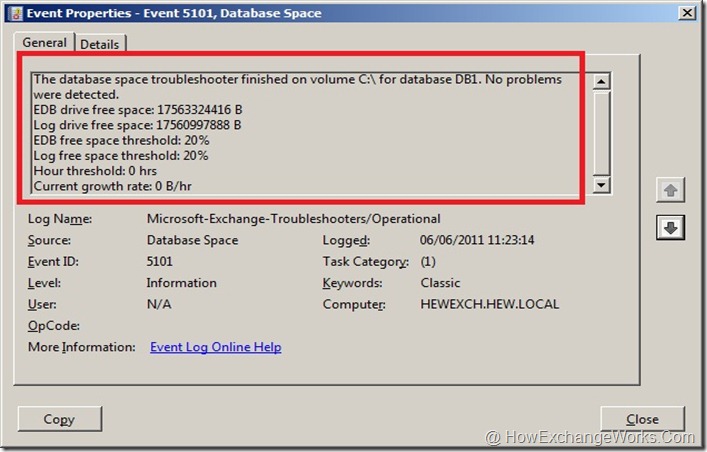The width and height of the screenshot is (707, 452).
Task: Close the dialog using title bar X
Action: click(x=687, y=13)
